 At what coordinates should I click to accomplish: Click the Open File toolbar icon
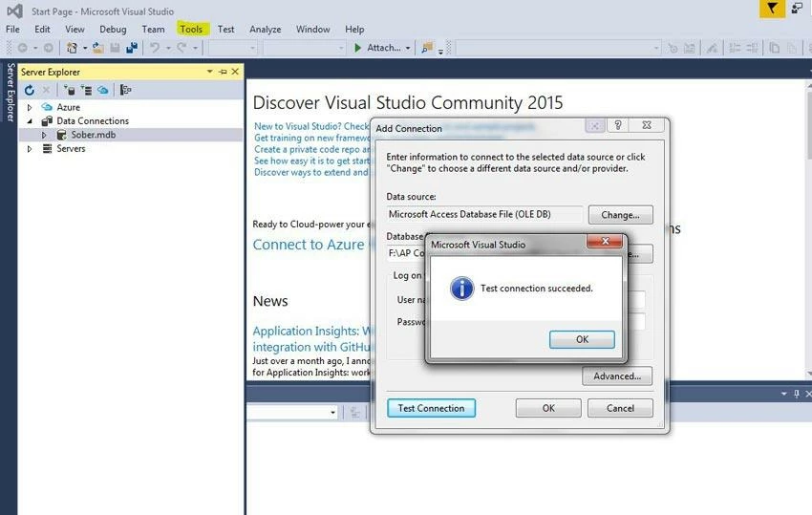point(97,48)
